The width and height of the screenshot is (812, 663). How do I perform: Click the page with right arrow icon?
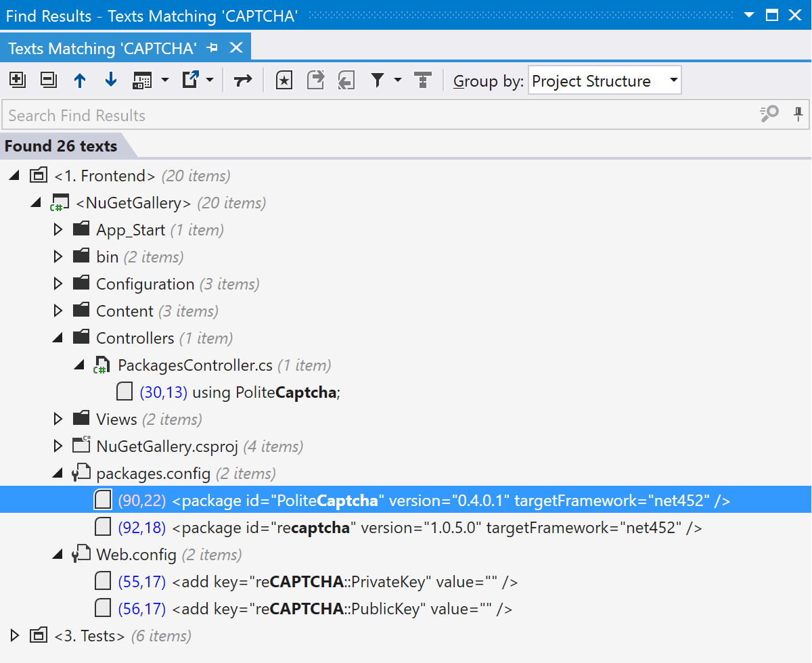(316, 81)
